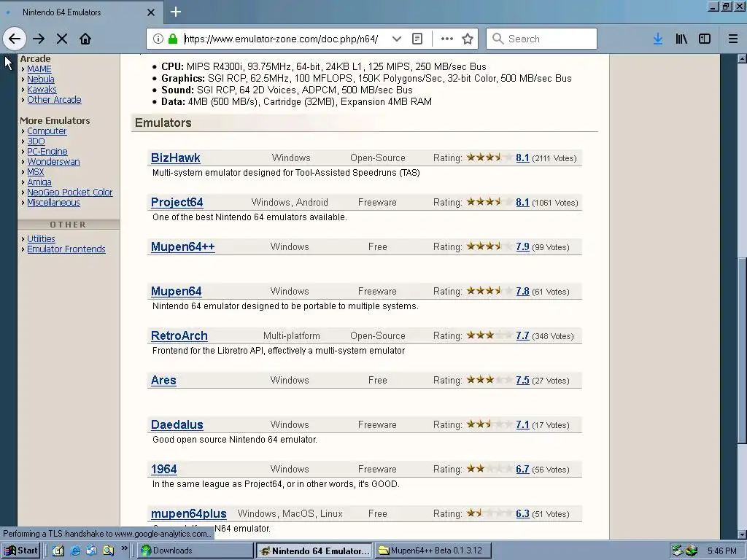The height and width of the screenshot is (560, 747).
Task: Open the Mupen64++ emulator page
Action: pos(182,246)
